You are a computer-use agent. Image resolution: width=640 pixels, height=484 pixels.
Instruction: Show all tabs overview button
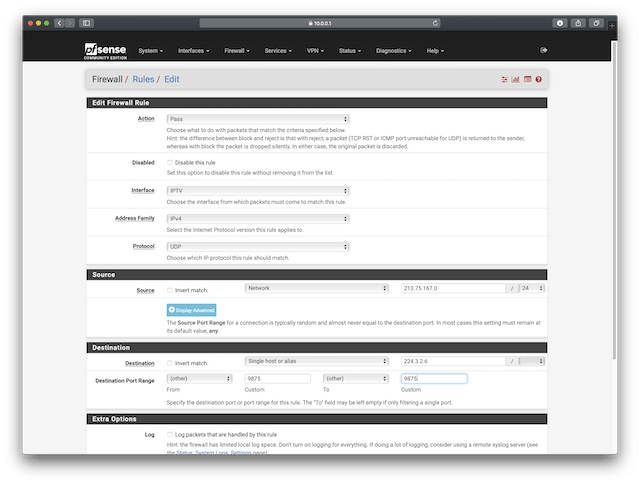596,23
